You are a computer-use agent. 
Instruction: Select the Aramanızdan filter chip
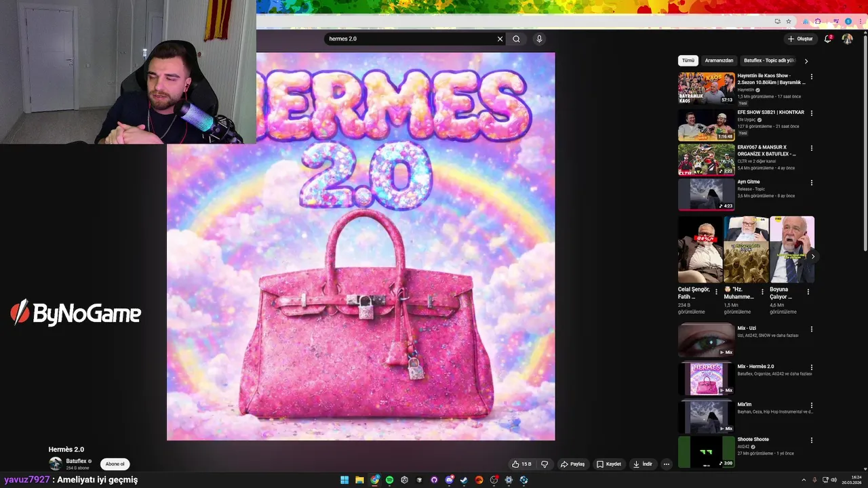point(719,60)
